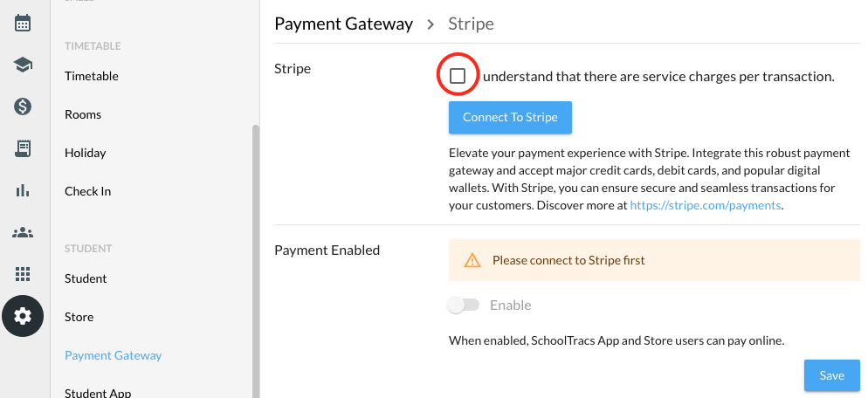Click the Payment Gateway breadcrumb
This screenshot has height=398, width=868.
(x=344, y=24)
